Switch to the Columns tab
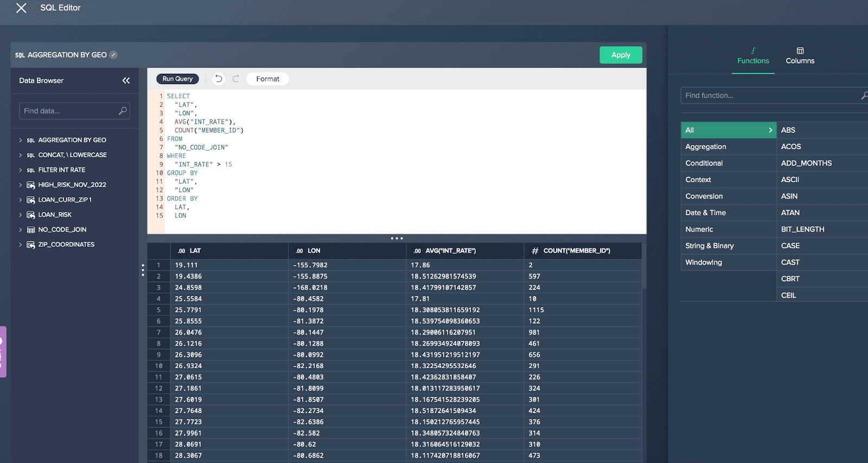 click(x=800, y=55)
